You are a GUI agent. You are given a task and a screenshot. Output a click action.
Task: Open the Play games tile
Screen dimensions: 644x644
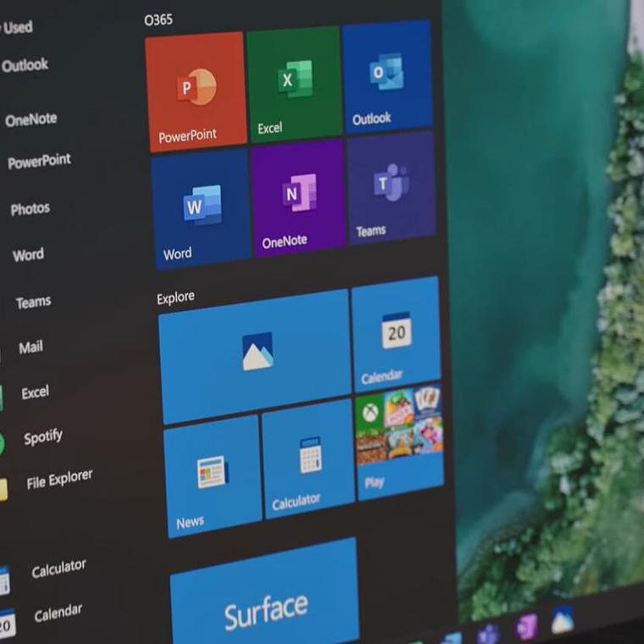click(399, 441)
